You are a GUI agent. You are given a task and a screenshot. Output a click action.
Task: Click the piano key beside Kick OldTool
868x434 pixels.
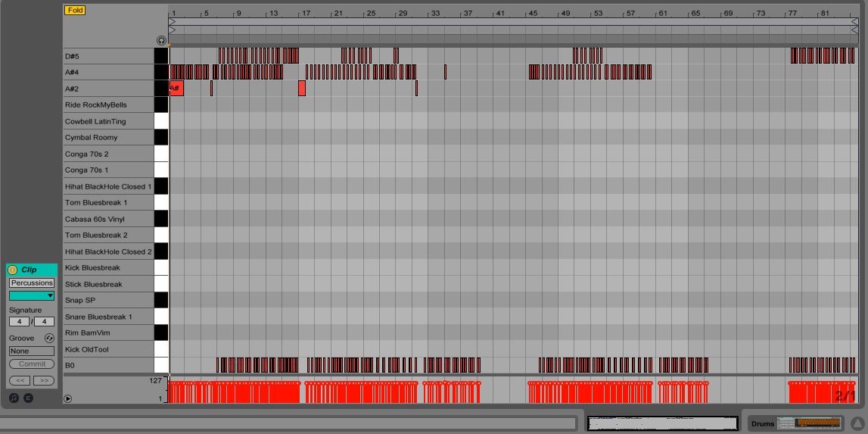tap(161, 349)
